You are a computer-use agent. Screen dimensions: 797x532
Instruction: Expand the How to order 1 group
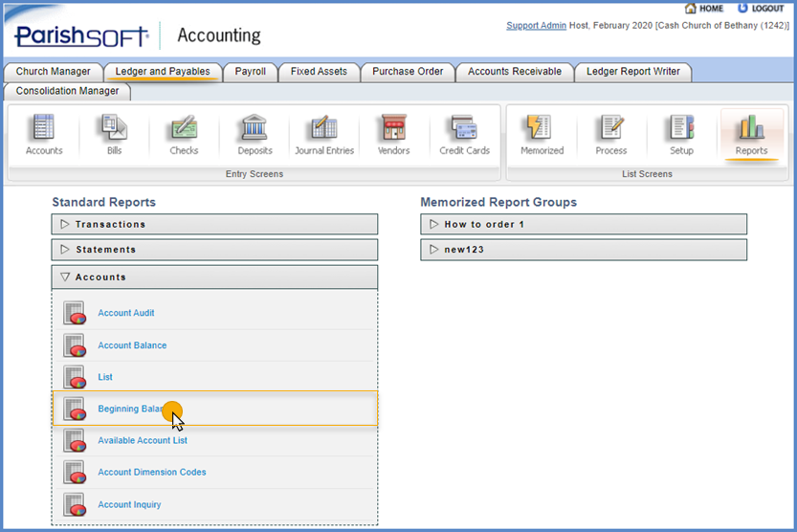click(584, 224)
